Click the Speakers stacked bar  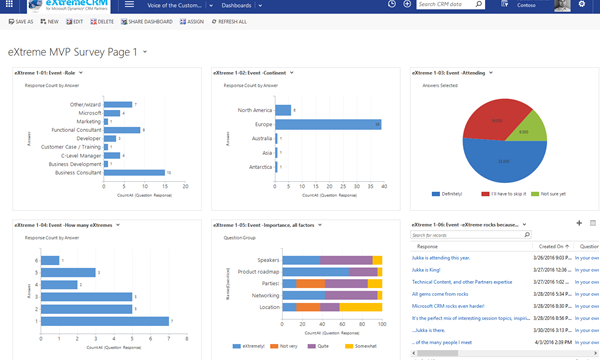[332, 260]
